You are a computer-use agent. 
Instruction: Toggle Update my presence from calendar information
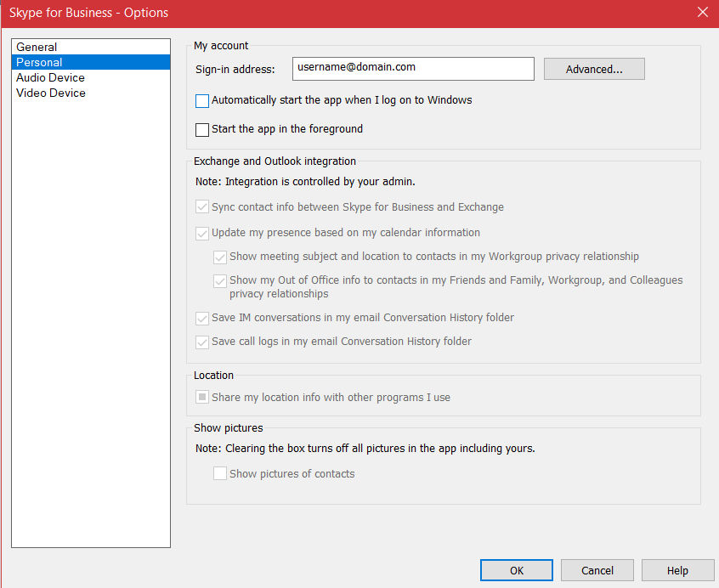(x=202, y=233)
